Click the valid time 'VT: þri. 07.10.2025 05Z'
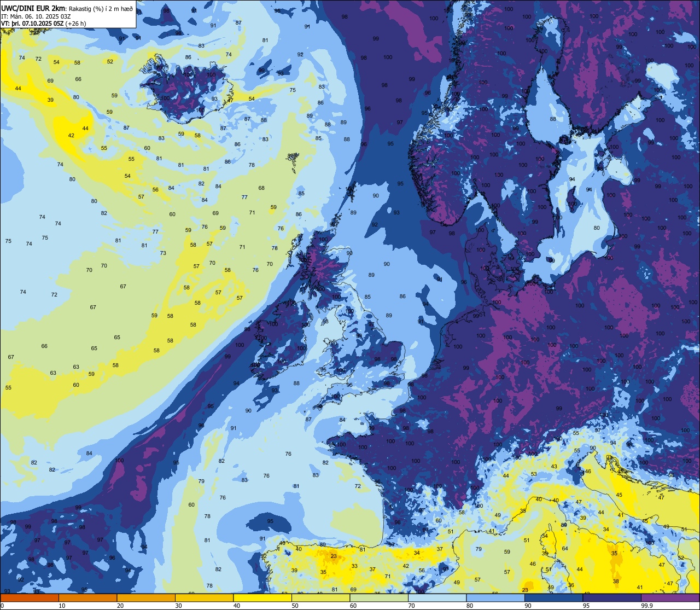Screen dimensions: 700x610 coord(32,24)
